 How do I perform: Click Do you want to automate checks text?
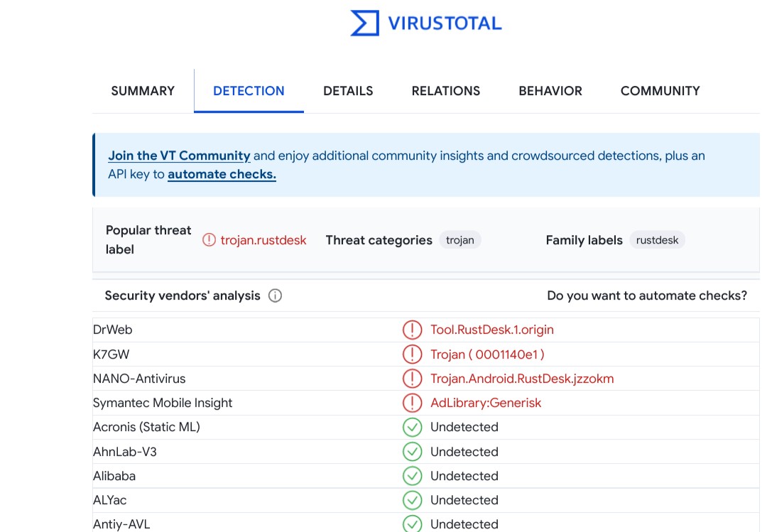(648, 295)
